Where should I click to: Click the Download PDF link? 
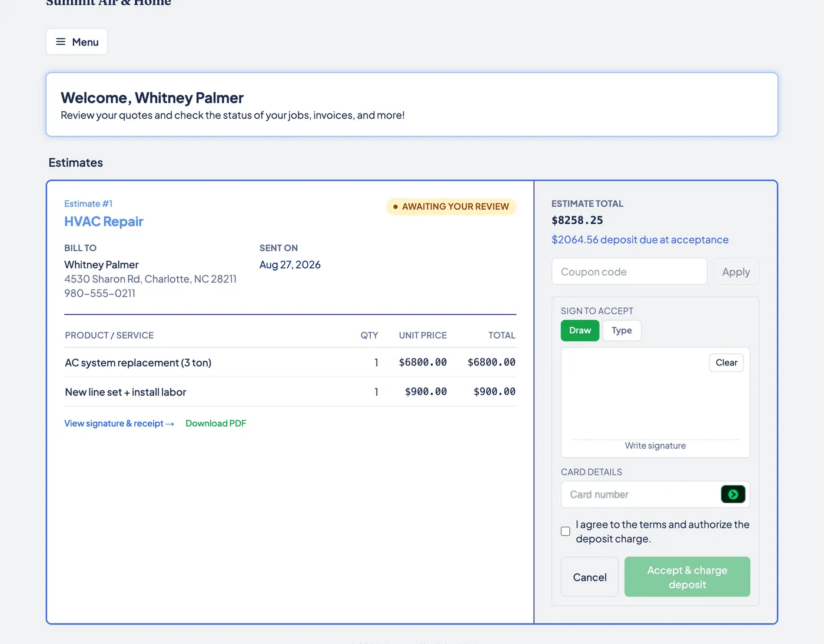pyautogui.click(x=216, y=424)
